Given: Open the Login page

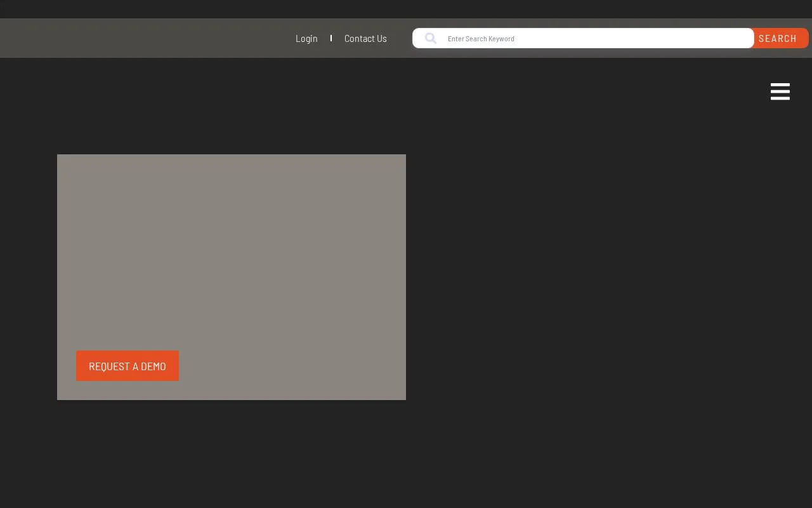Looking at the screenshot, I should point(306,38).
